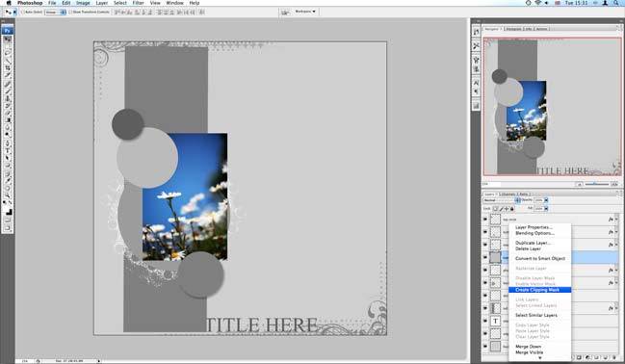Choose Duplicate Layer... in context menu

pyautogui.click(x=539, y=243)
